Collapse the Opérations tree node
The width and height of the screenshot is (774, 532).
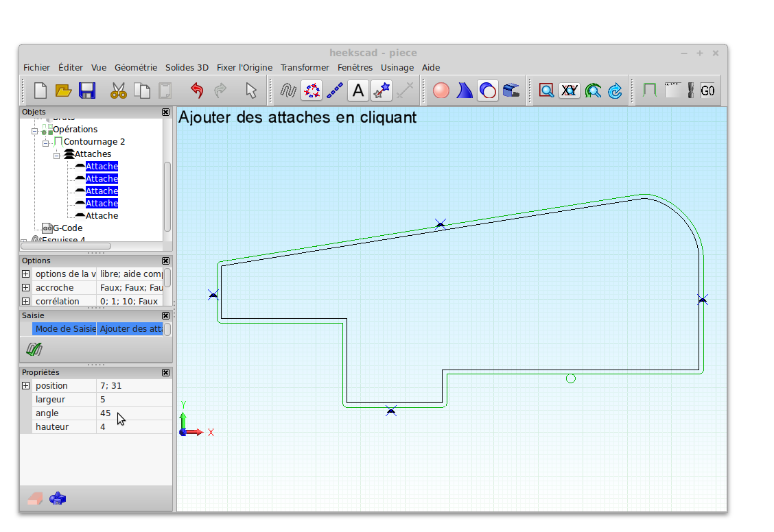(x=35, y=130)
